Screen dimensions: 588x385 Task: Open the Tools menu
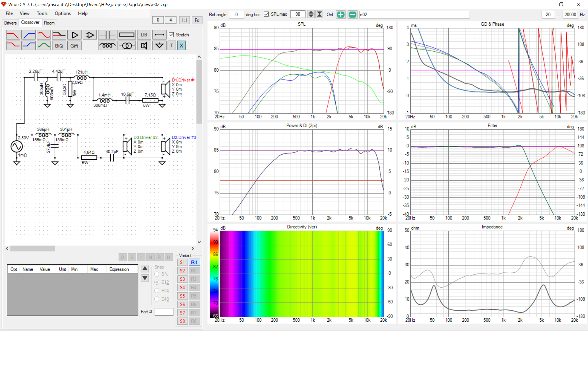coord(42,13)
